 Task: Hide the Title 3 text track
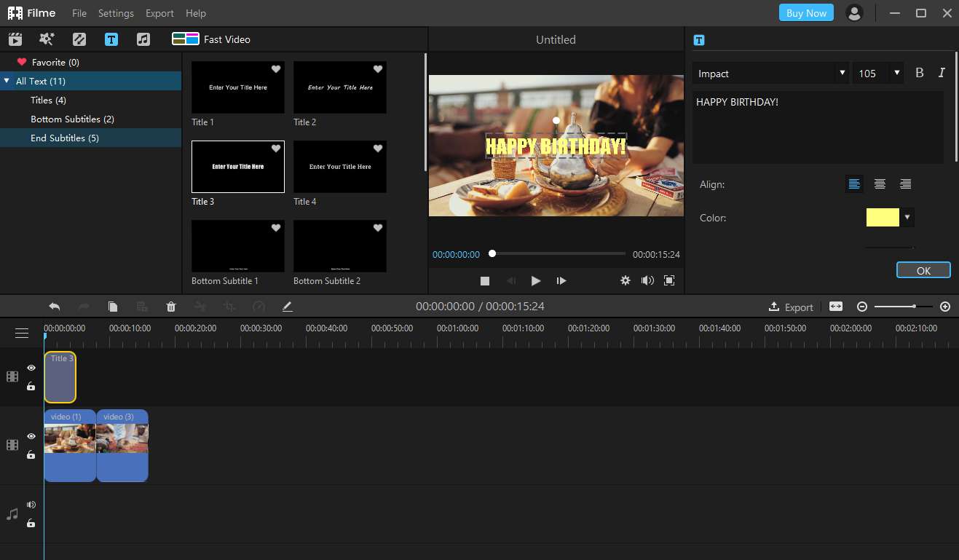(31, 368)
